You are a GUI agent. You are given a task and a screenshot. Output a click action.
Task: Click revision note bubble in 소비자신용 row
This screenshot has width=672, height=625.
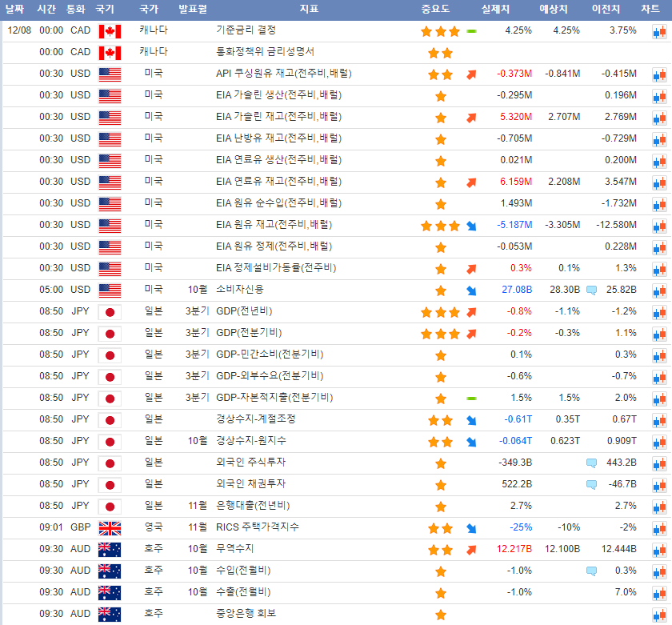[591, 290]
